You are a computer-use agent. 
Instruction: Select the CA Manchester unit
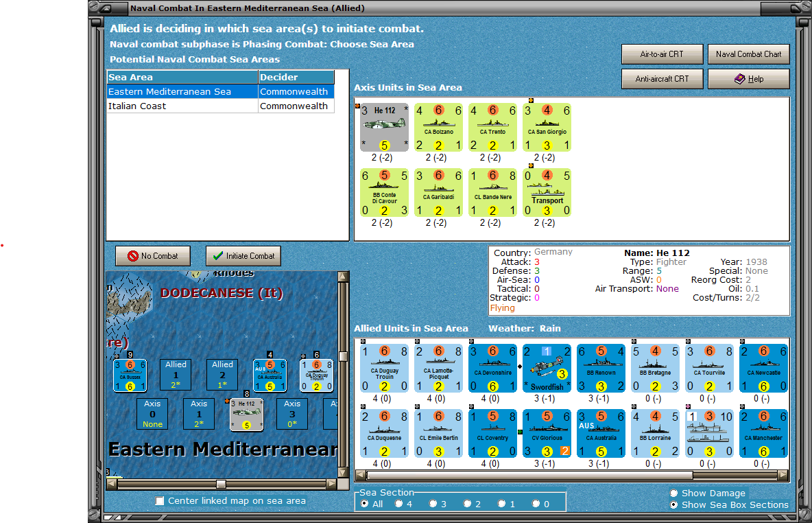click(763, 434)
